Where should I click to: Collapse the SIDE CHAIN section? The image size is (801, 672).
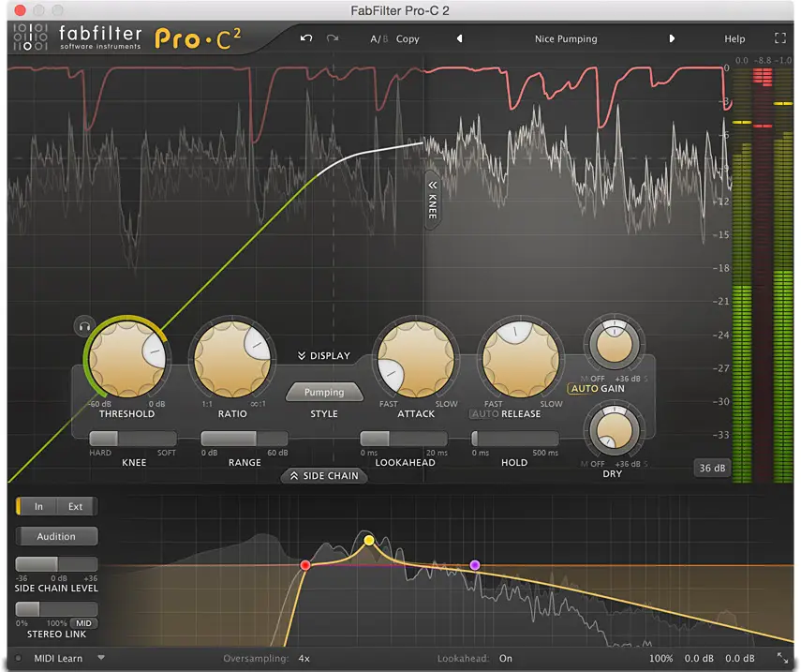(324, 476)
